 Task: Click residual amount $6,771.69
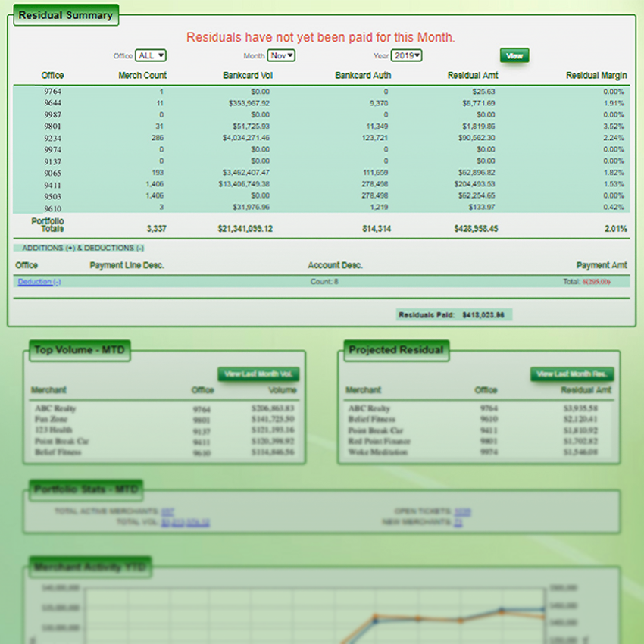click(479, 103)
